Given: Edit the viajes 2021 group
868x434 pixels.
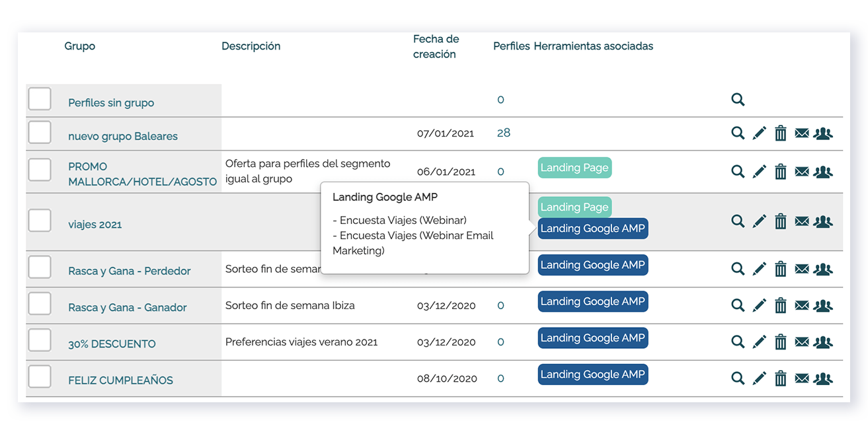Looking at the screenshot, I should [759, 221].
